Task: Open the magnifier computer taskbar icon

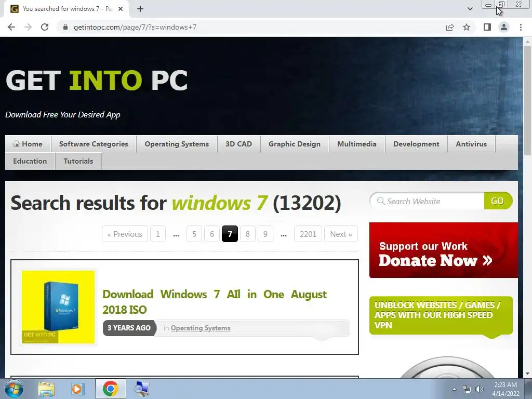Action: click(141, 389)
